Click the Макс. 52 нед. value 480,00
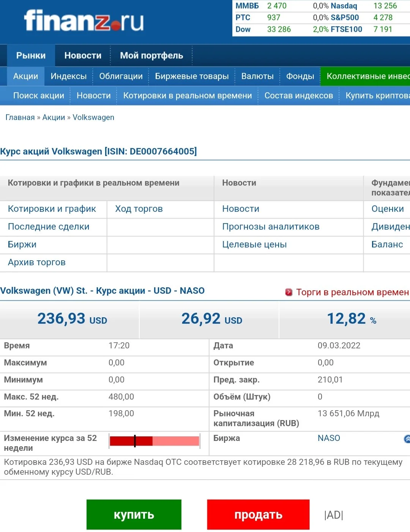The width and height of the screenshot is (410, 532). pyautogui.click(x=121, y=397)
